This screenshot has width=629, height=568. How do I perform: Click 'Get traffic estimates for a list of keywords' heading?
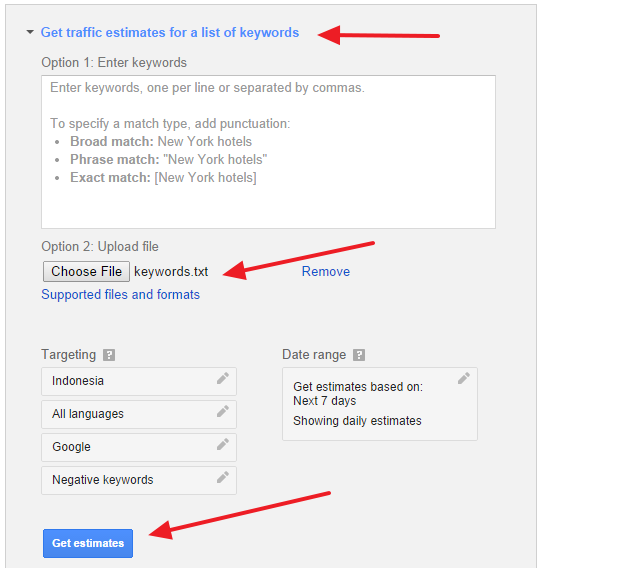[170, 33]
